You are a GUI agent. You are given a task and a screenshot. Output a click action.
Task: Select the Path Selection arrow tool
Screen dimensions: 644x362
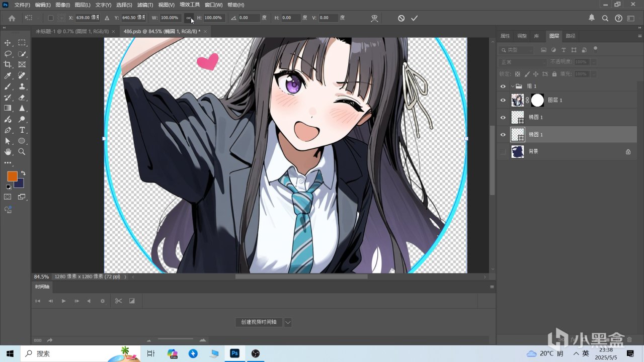click(8, 141)
